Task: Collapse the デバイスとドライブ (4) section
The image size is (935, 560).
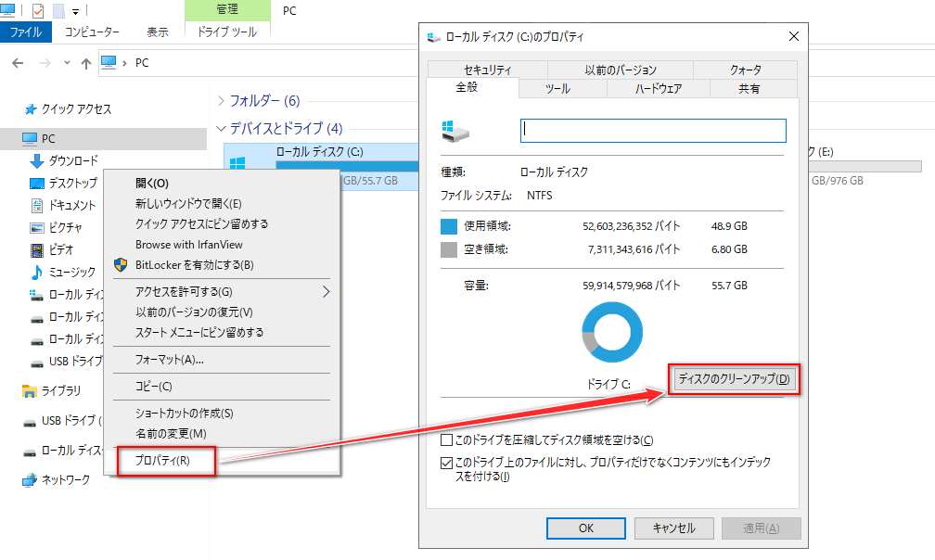Action: coord(222,130)
